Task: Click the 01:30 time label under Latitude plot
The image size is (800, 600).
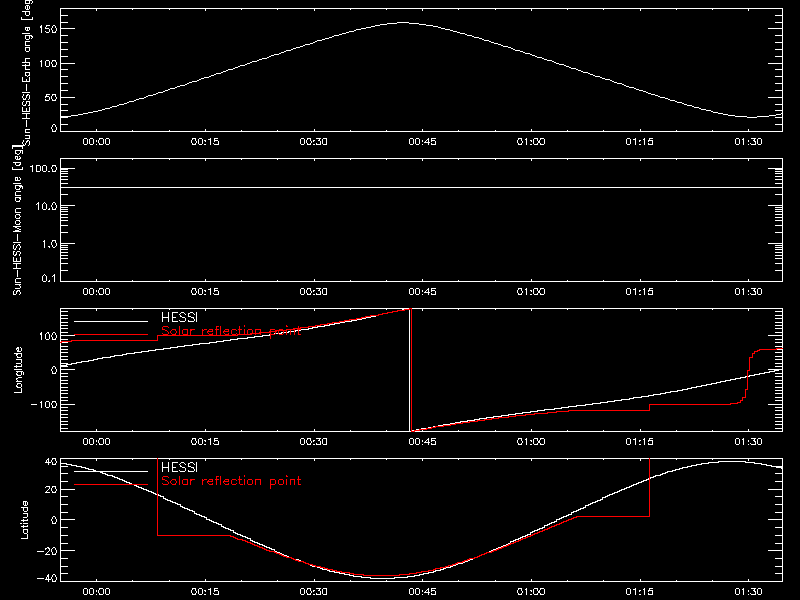Action: [x=748, y=592]
